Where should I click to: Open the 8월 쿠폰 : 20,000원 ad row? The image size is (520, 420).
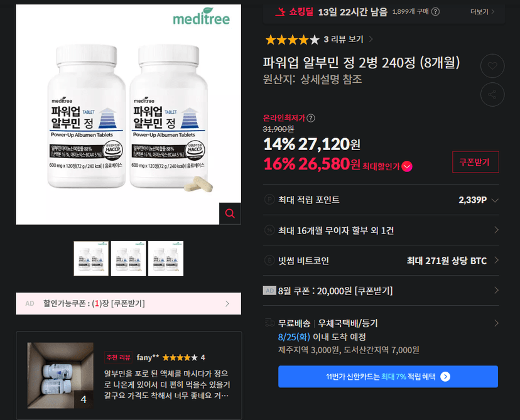(381, 291)
